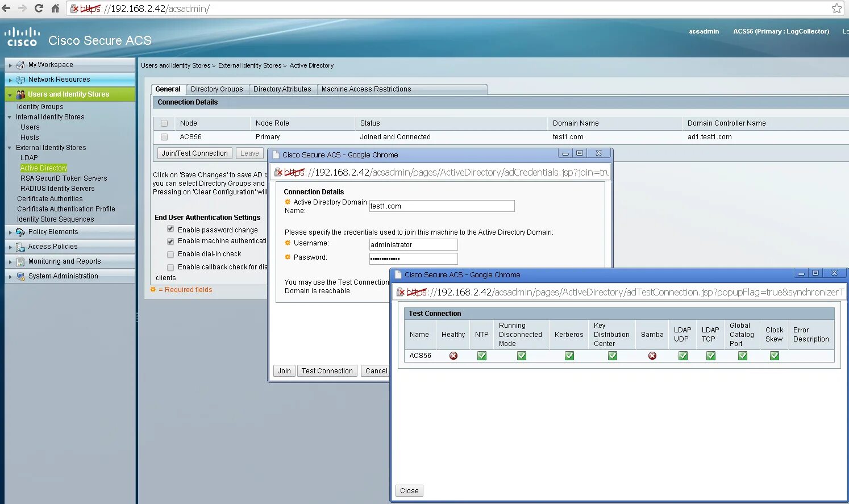Click the Access Policies icon
The image size is (849, 504).
point(20,247)
